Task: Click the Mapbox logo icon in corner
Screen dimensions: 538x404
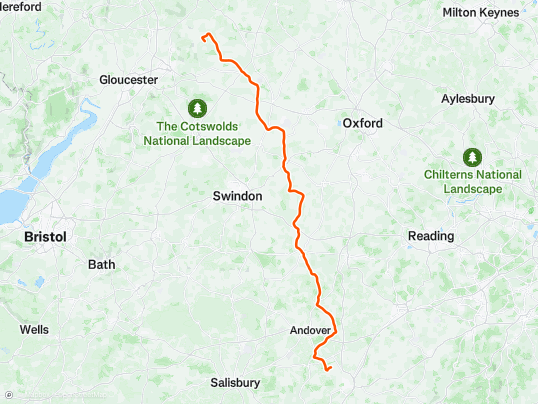Action: pos(9,395)
